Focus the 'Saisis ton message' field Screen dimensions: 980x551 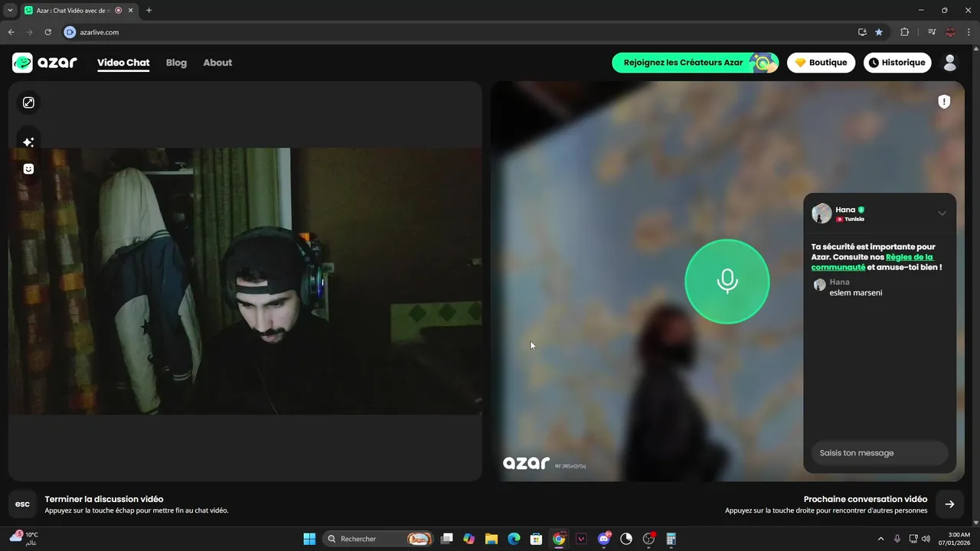pyautogui.click(x=879, y=453)
